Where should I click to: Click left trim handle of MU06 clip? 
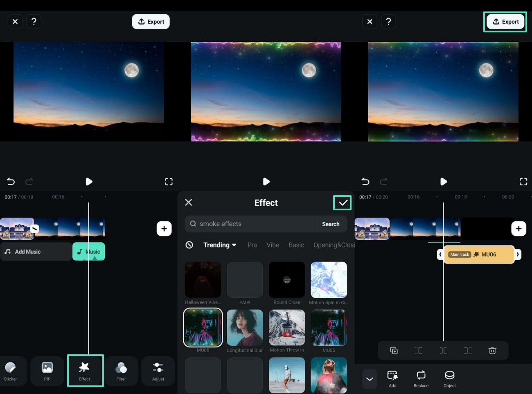click(441, 254)
